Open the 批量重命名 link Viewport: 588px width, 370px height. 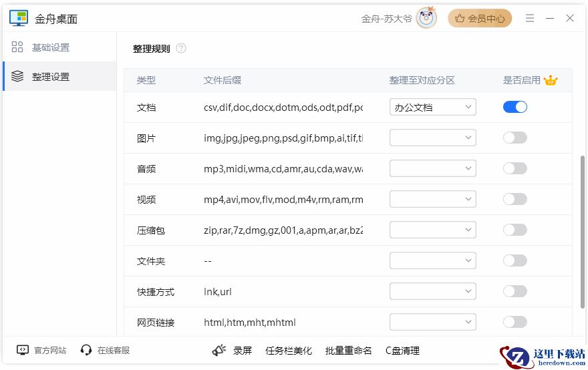click(348, 351)
